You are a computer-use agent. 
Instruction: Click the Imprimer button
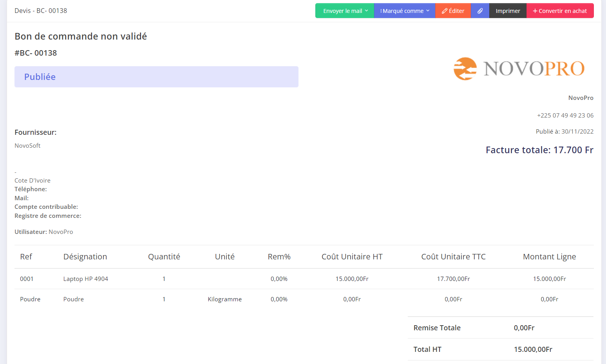tap(508, 11)
